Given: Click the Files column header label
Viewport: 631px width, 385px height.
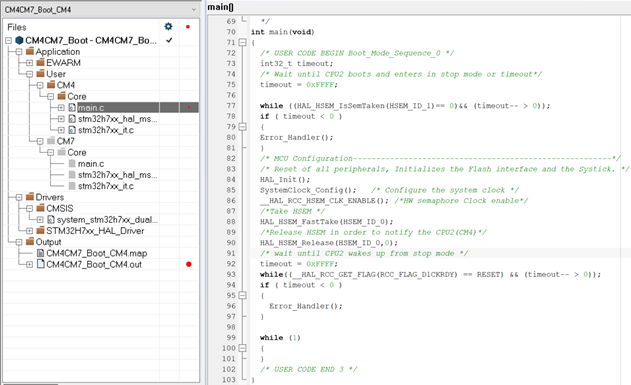Looking at the screenshot, I should pyautogui.click(x=17, y=27).
